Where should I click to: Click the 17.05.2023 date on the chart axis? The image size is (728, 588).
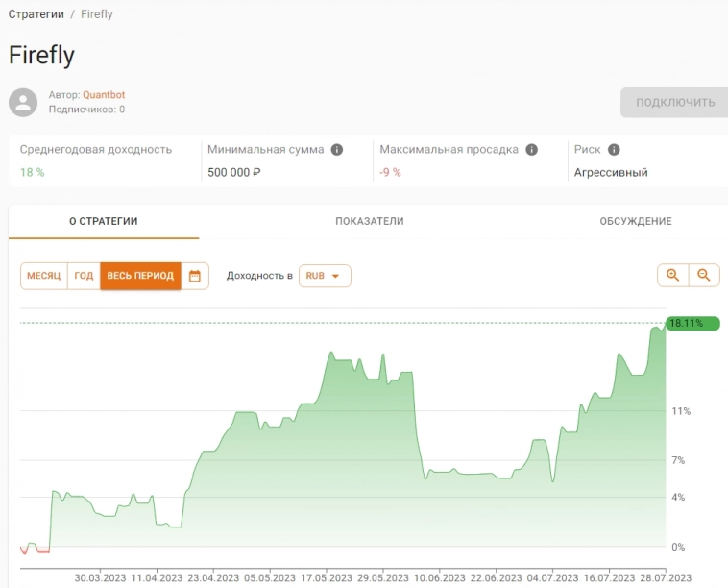(x=327, y=578)
